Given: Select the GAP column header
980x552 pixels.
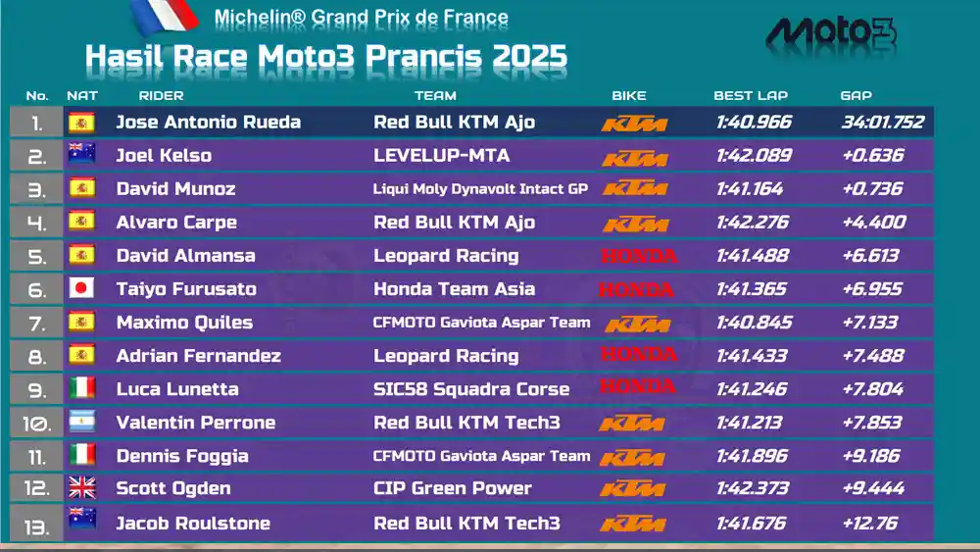Looking at the screenshot, I should 856,96.
